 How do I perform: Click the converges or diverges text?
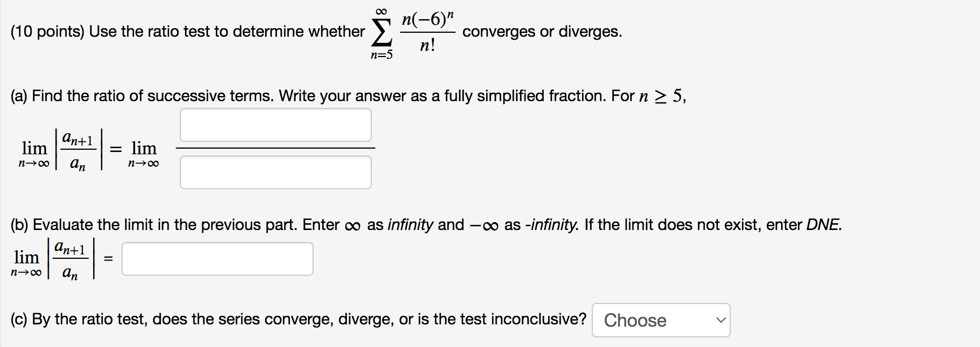(542, 32)
